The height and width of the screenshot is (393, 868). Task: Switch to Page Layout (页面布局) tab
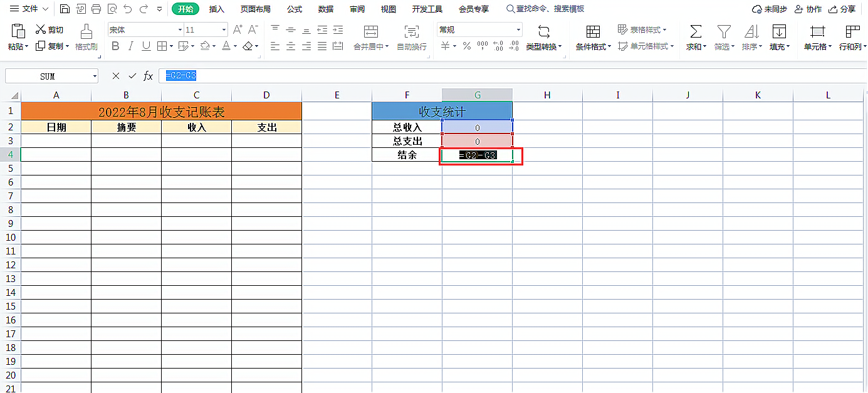click(256, 9)
